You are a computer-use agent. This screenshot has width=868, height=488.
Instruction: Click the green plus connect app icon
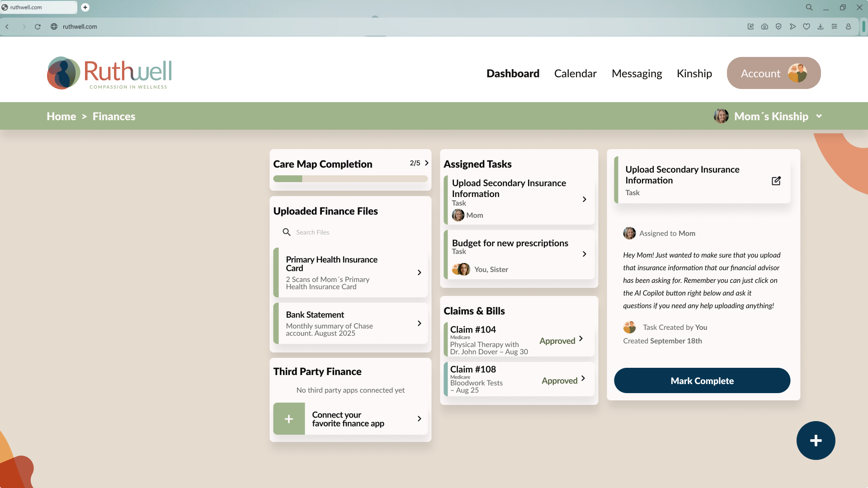tap(289, 419)
